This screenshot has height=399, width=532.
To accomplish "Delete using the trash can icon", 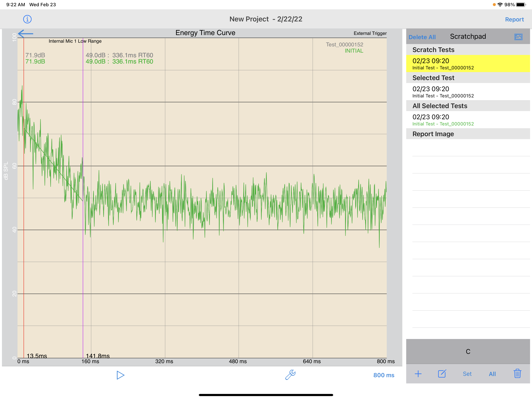I will coord(517,373).
